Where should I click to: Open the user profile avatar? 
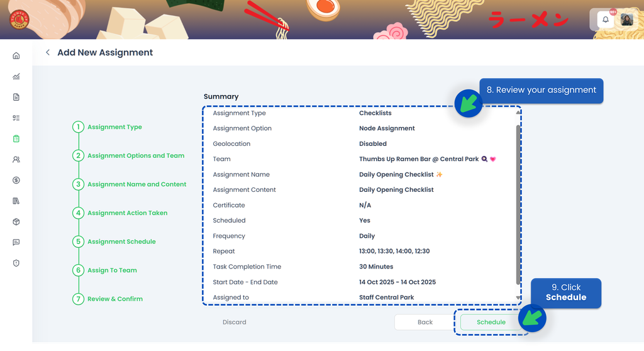click(x=626, y=20)
